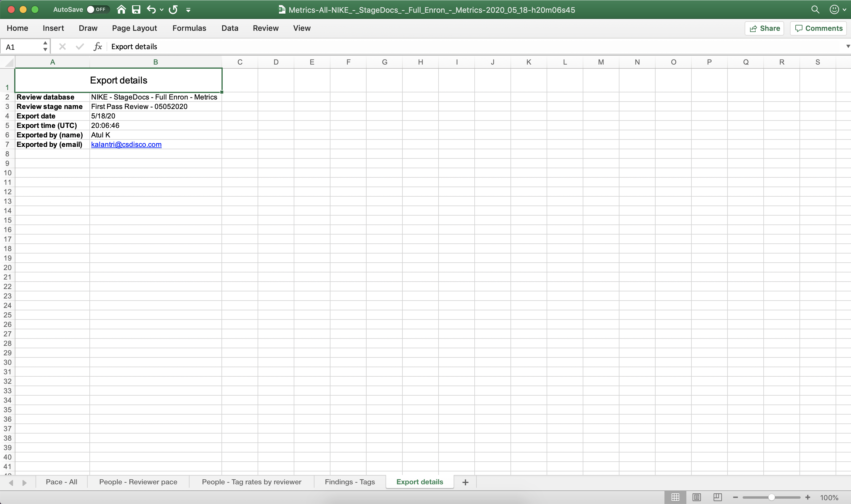The width and height of the screenshot is (851, 504).
Task: Click the Home icon in title bar
Action: pyautogui.click(x=121, y=9)
